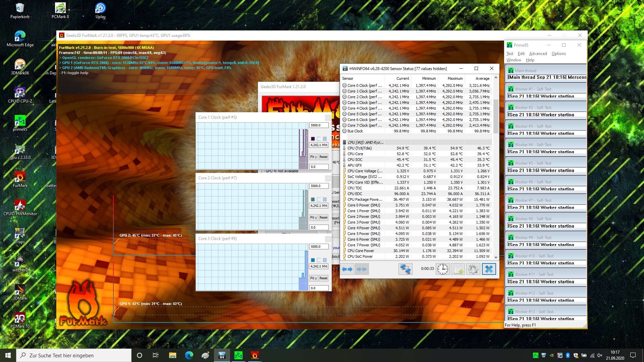Activate Prime95 Main thread window title
644x362 pixels.
(546, 70)
